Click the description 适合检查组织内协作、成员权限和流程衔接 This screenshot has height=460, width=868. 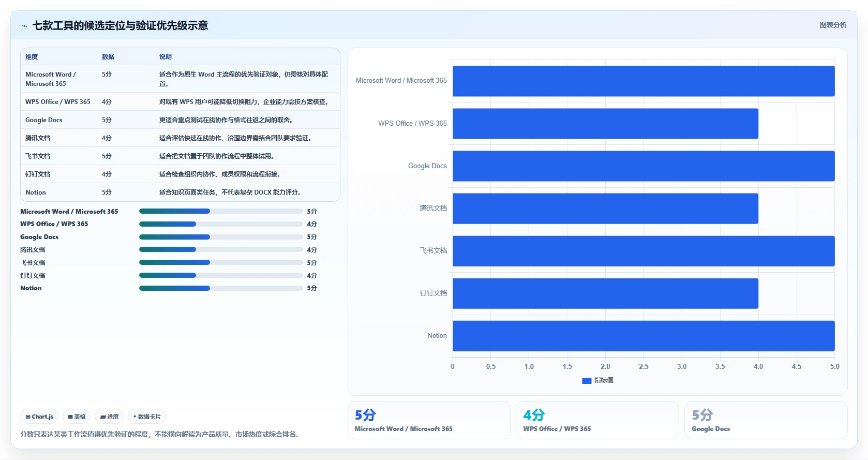(220, 174)
